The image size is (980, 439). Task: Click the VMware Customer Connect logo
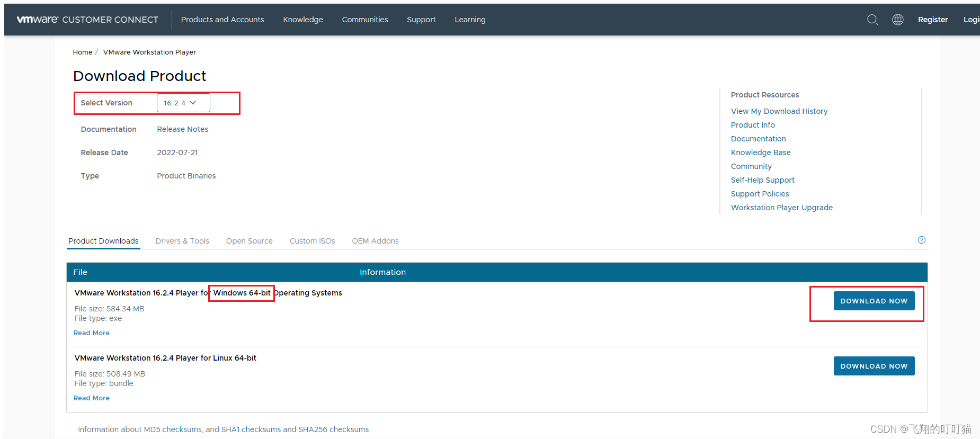point(87,20)
